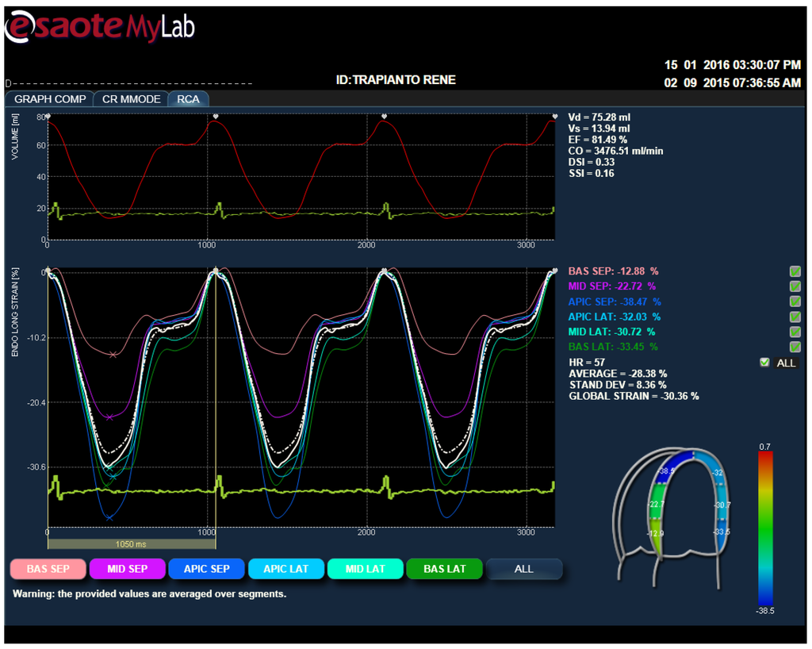Disable the APIC SEP curve checkbox
812x649 pixels.
795,301
